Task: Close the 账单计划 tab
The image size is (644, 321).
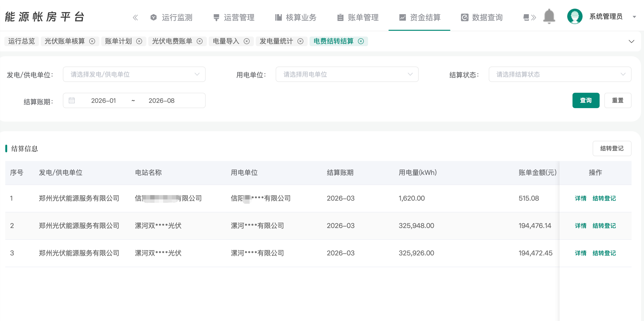Action: click(139, 41)
